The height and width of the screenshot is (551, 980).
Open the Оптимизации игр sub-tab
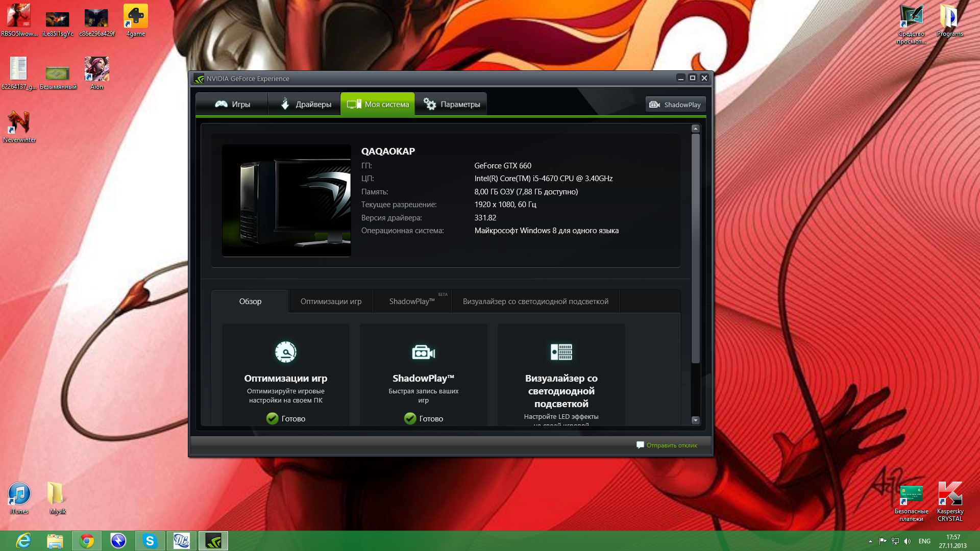point(331,302)
